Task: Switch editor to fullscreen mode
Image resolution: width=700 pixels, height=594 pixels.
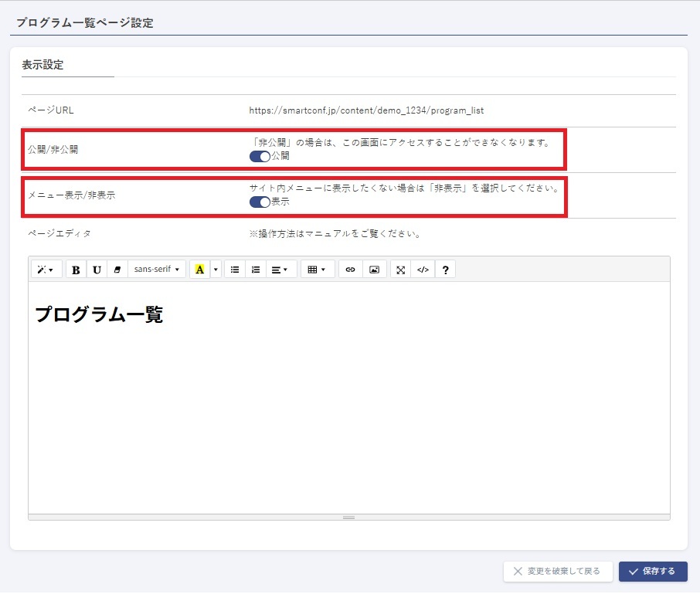Action: pyautogui.click(x=400, y=270)
